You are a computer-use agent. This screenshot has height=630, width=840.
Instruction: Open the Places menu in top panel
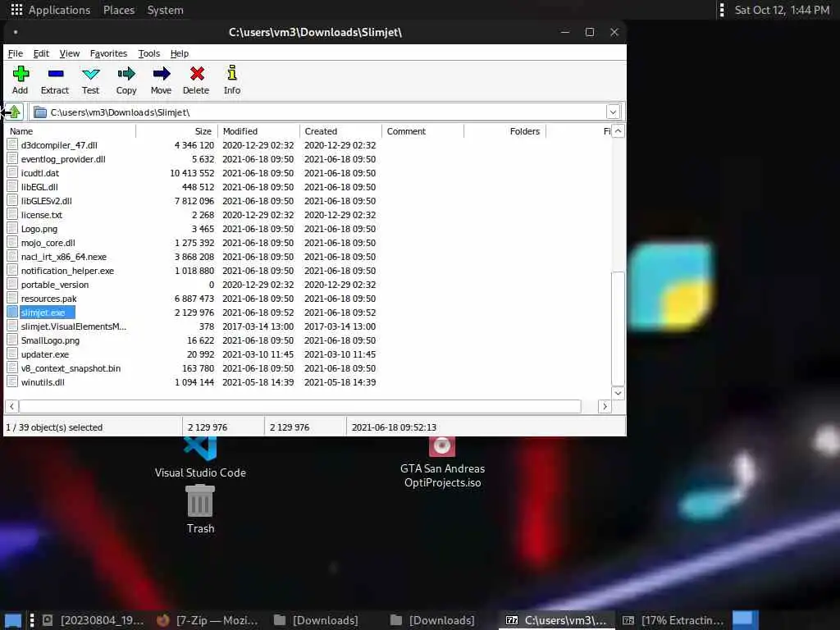119,10
